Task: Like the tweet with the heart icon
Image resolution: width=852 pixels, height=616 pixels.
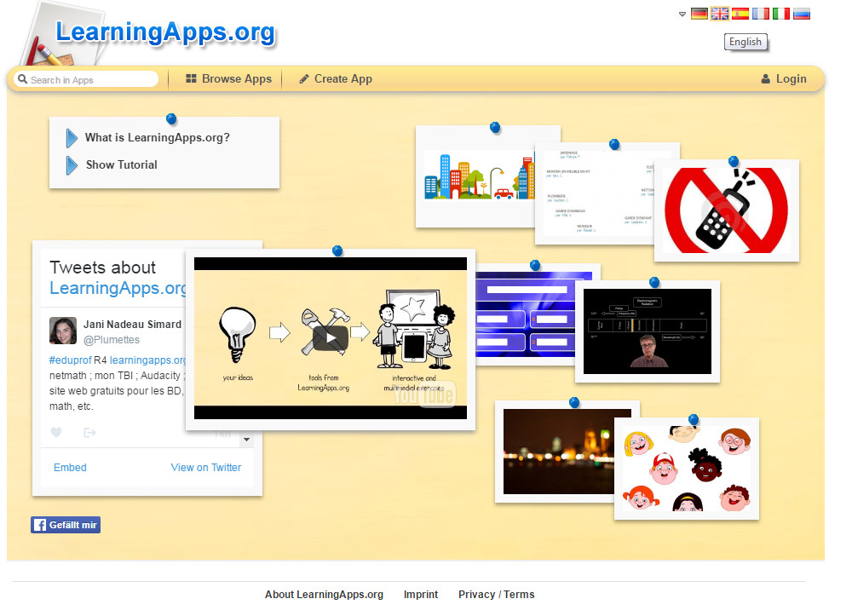Action: [x=56, y=433]
